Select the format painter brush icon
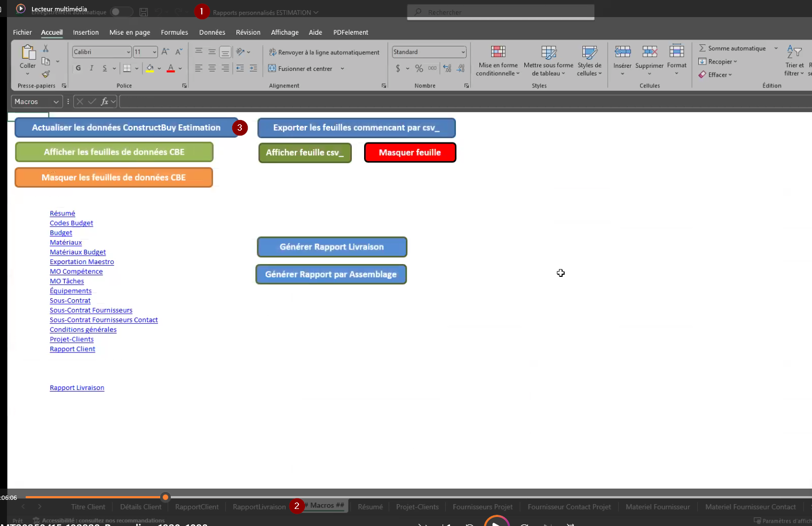The width and height of the screenshot is (812, 526). coord(46,74)
